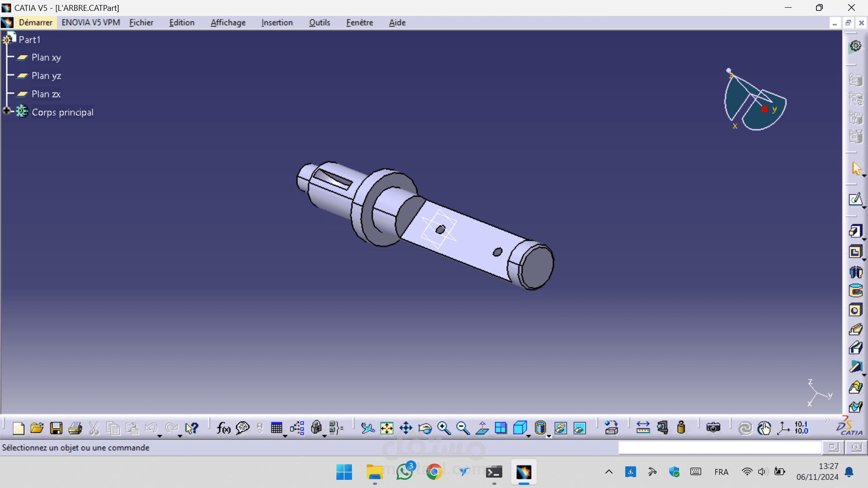868x488 pixels.
Task: Click the Pad extrusion tool icon
Action: tap(855, 231)
